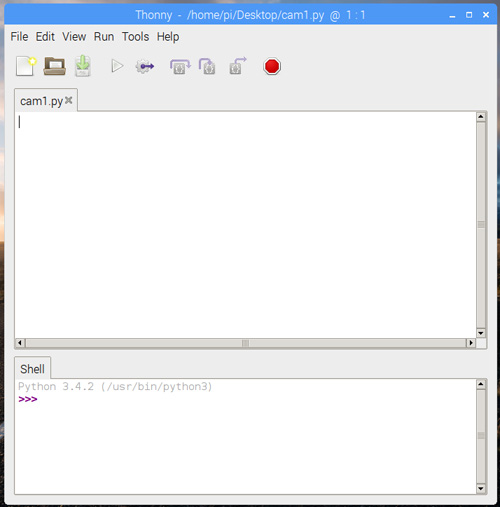Start debugging with the bug gear icon
This screenshot has height=507, width=500.
[x=145, y=66]
